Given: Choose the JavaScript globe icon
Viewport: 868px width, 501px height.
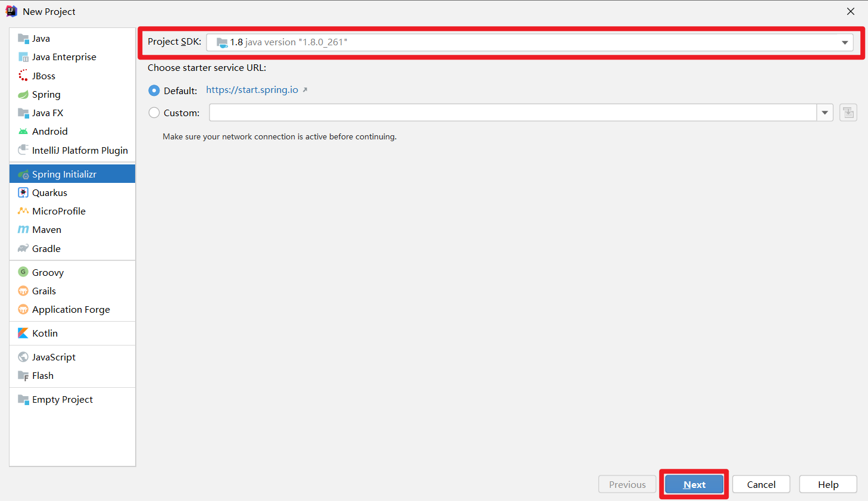Looking at the screenshot, I should pos(23,357).
